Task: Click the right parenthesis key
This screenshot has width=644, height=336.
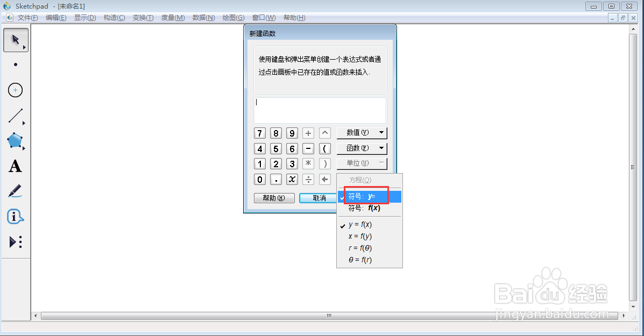Action: [325, 164]
